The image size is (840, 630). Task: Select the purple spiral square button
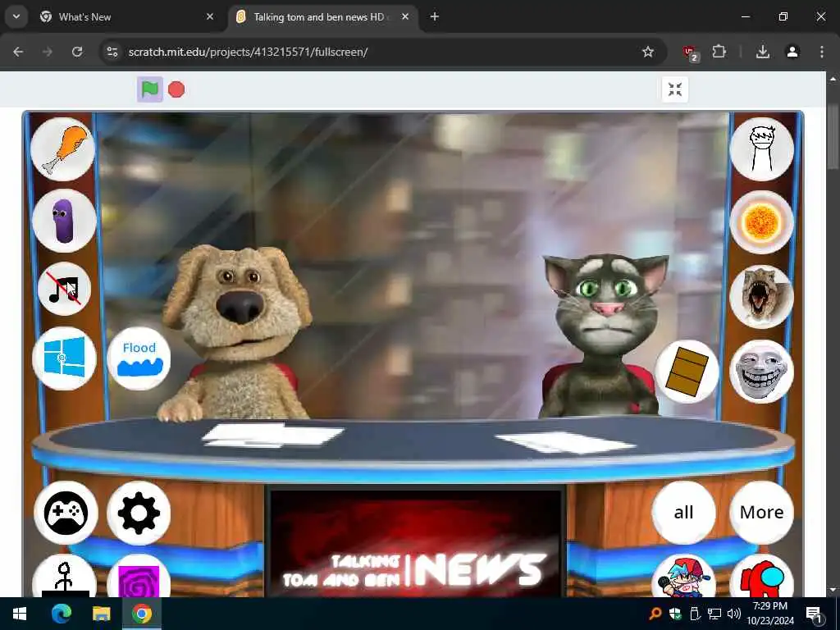pos(139,577)
